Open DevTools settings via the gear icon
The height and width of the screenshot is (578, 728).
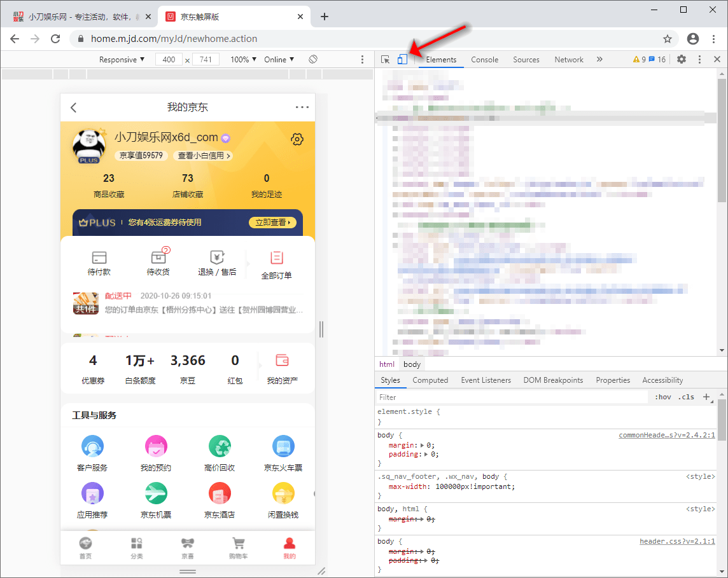pyautogui.click(x=680, y=58)
